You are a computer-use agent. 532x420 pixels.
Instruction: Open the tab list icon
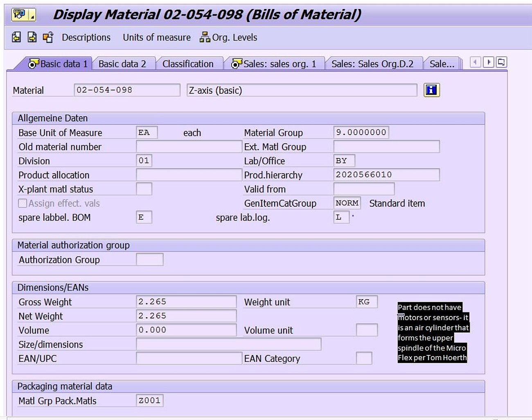501,62
